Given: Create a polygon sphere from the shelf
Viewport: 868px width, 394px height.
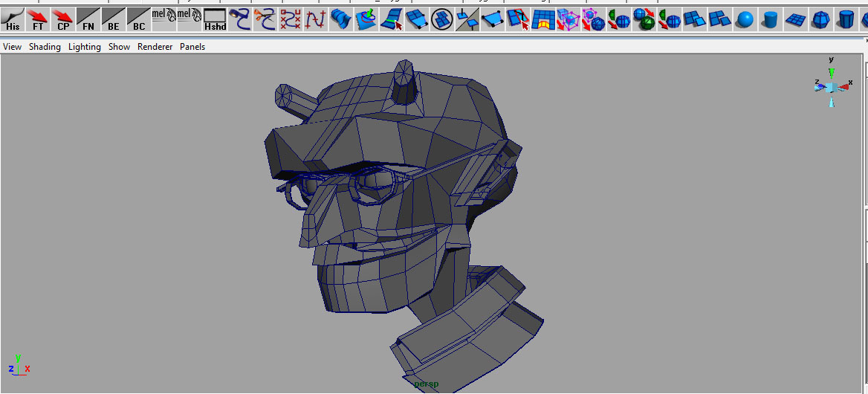Looking at the screenshot, I should coord(745,19).
